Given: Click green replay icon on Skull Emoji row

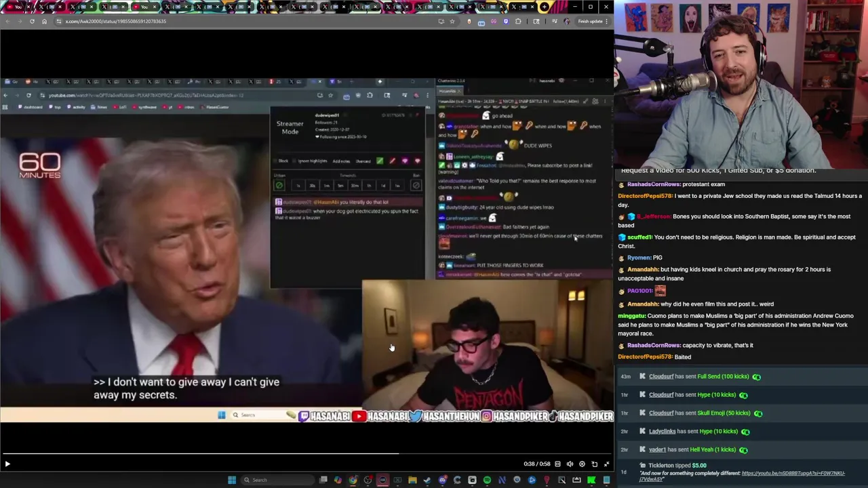Looking at the screenshot, I should (x=757, y=413).
